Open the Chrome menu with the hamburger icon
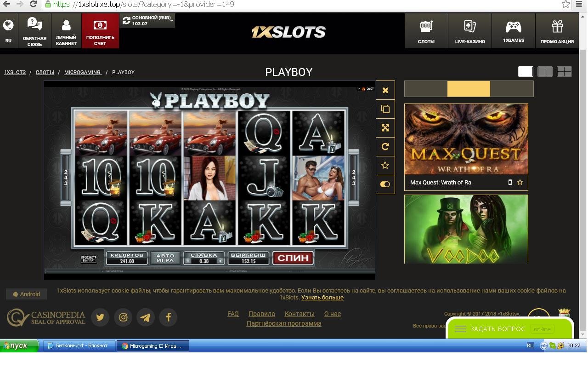The image size is (588, 368). point(579,4)
